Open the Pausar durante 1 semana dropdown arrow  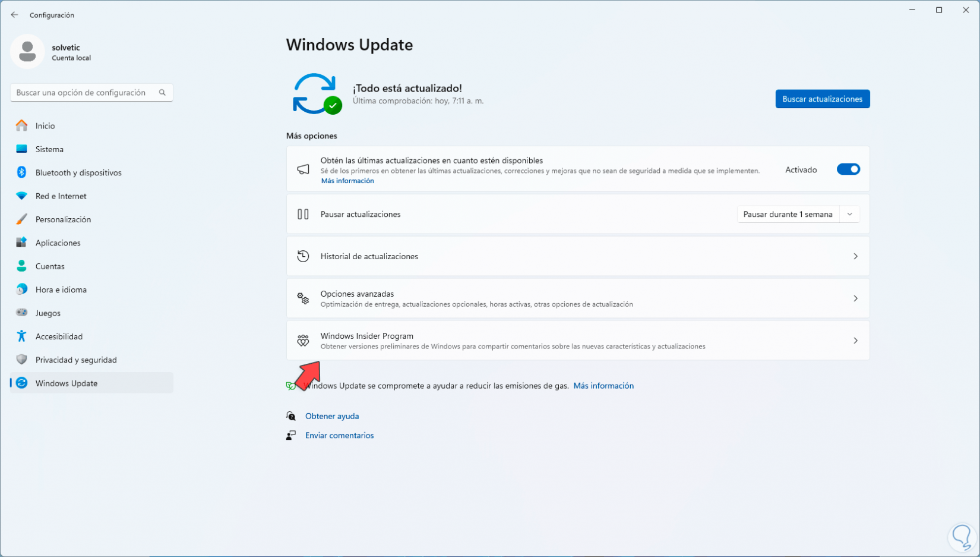pyautogui.click(x=850, y=215)
